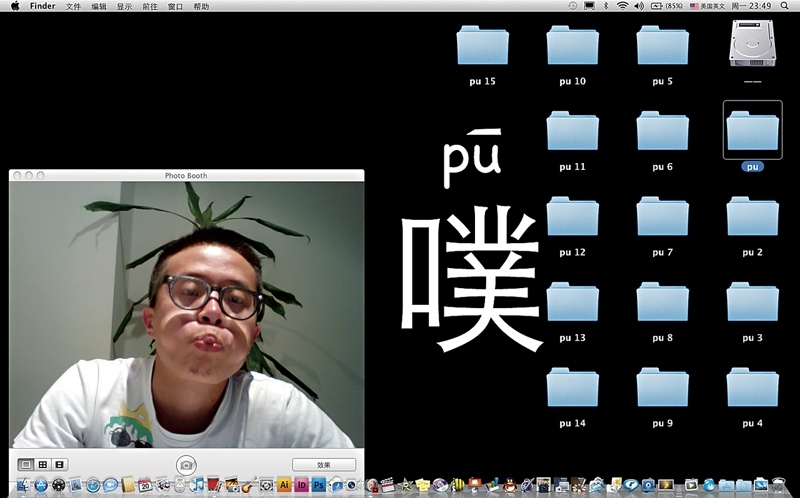Open iTunes from the dock
The height and width of the screenshot is (498, 800).
(x=197, y=485)
